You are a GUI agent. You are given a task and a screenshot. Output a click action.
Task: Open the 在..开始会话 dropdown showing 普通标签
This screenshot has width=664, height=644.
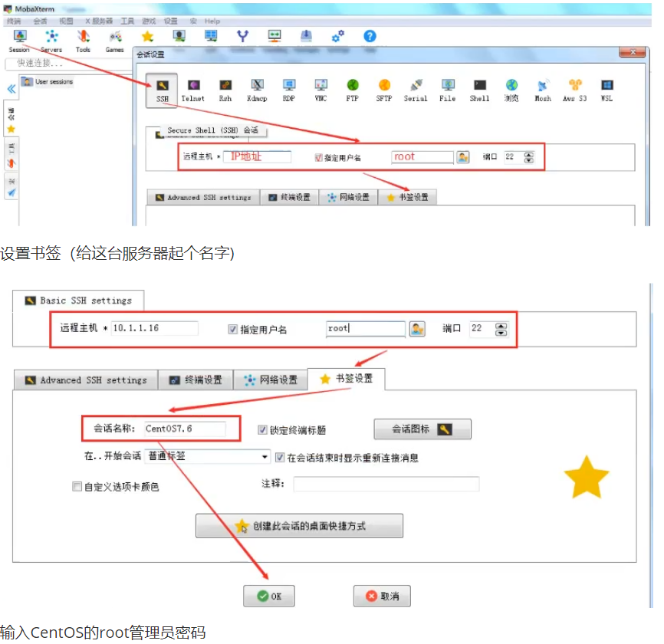(x=207, y=456)
